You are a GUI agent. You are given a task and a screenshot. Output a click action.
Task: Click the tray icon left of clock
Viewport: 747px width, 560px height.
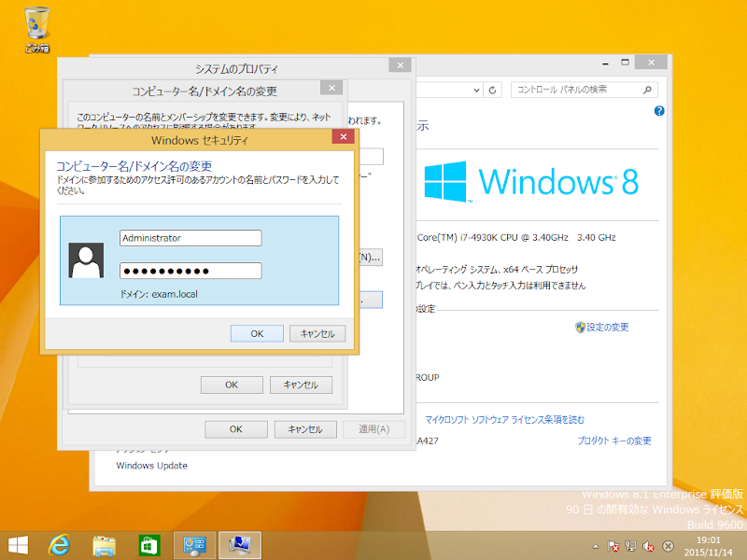[x=668, y=546]
